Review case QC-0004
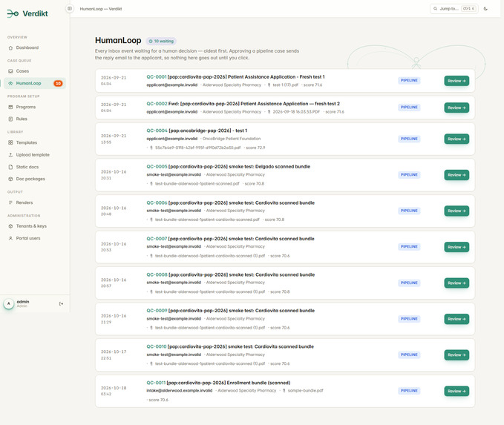 [456, 139]
